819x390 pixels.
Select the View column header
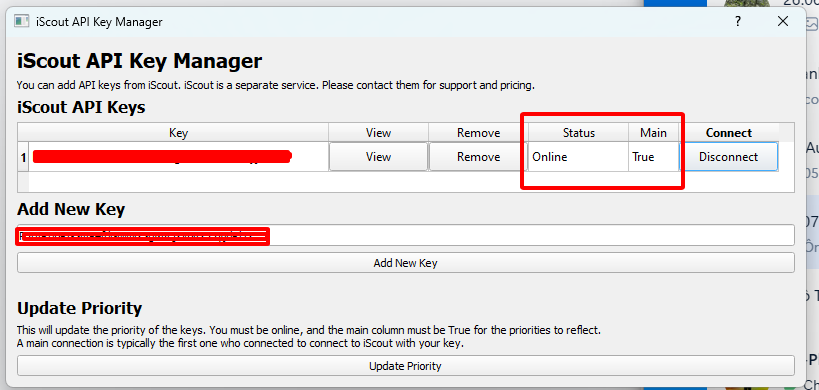click(378, 133)
